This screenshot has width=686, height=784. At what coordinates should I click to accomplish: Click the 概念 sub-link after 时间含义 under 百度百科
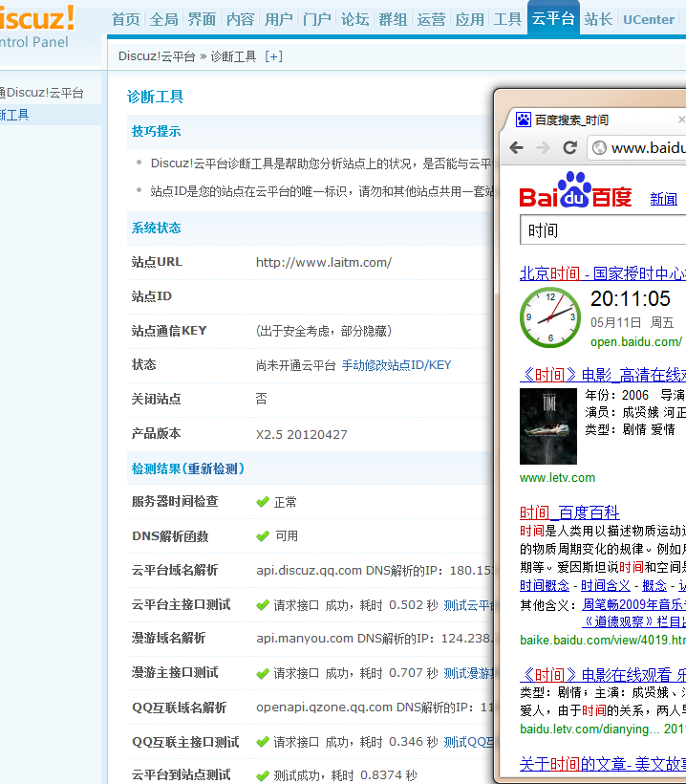click(x=654, y=585)
